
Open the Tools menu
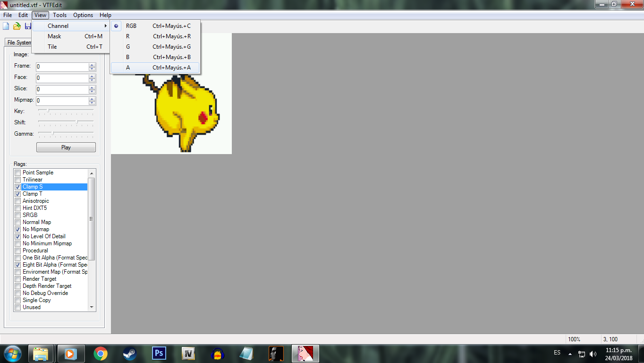coord(59,15)
